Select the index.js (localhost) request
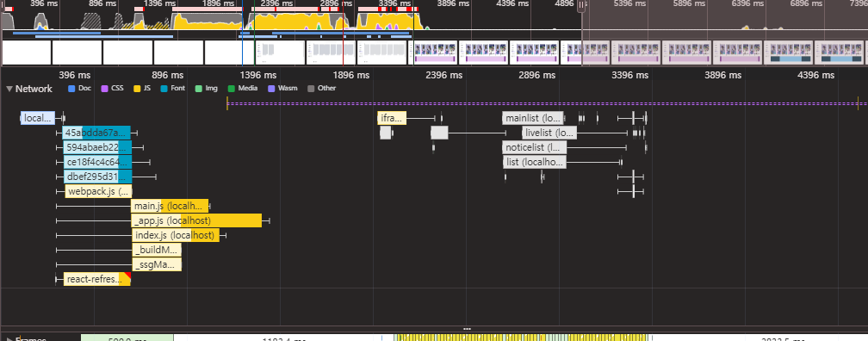The image size is (868, 341). [175, 235]
